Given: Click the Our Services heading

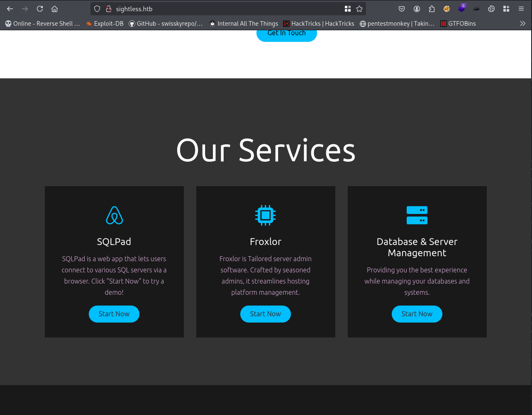Looking at the screenshot, I should [266, 150].
